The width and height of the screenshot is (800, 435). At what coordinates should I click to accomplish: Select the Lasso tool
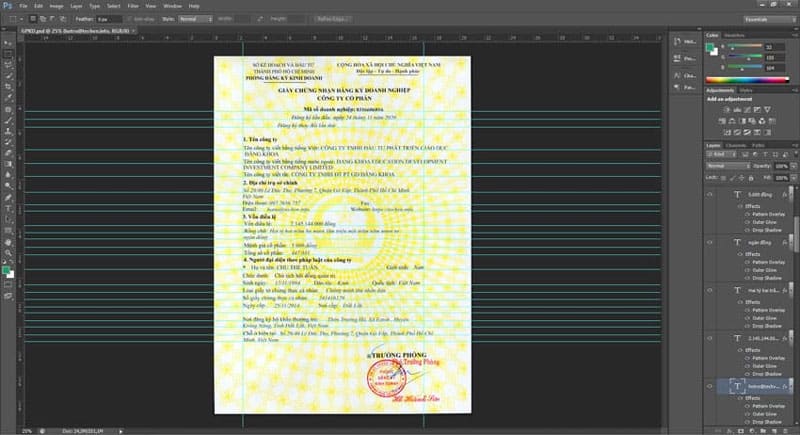[x=8, y=63]
